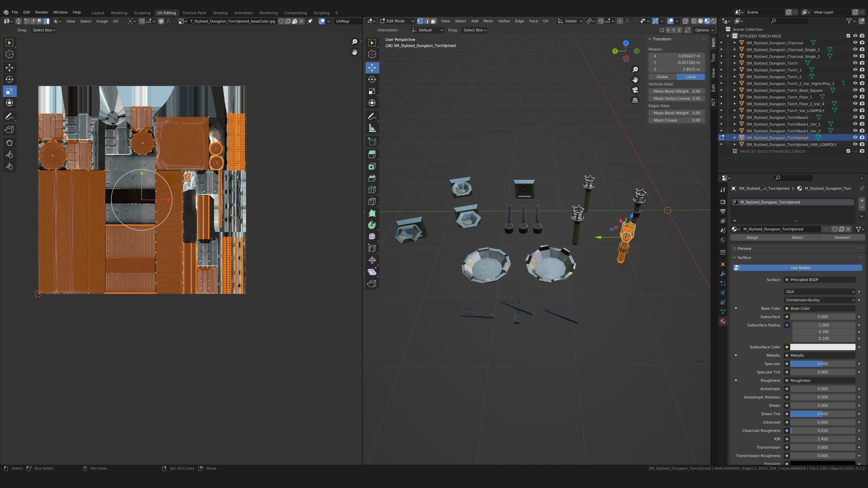Screen dimensions: 868x488
Task: Select the UV Grab sculpt tool
Action: coord(9,143)
